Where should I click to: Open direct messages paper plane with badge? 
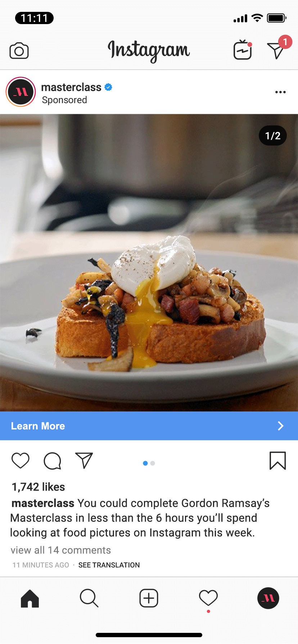278,48
